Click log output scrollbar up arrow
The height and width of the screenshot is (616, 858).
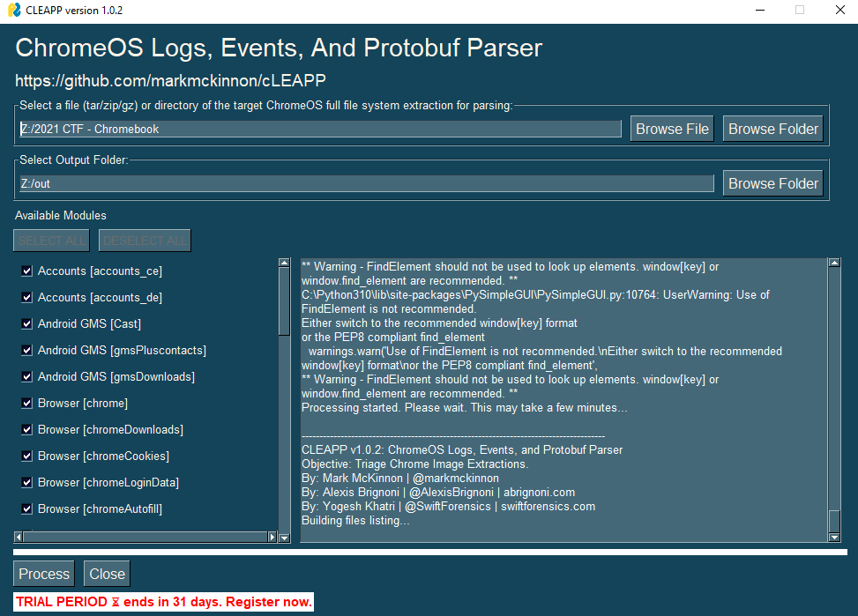(834, 263)
